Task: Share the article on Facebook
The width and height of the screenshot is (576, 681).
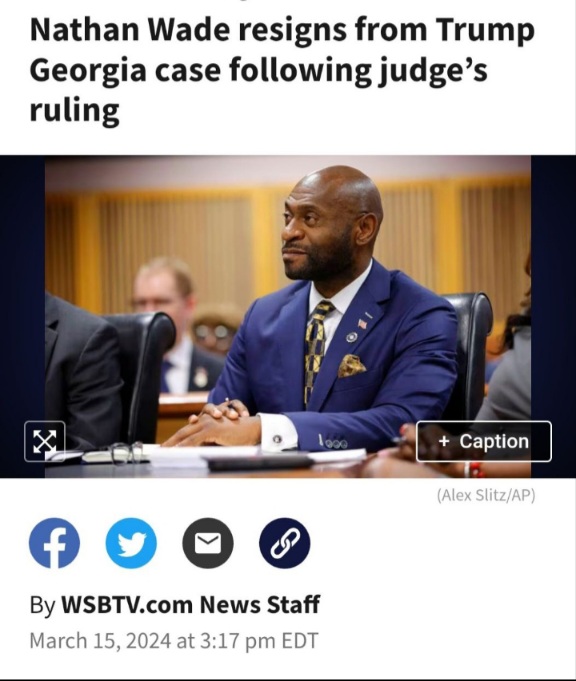Action: point(54,543)
